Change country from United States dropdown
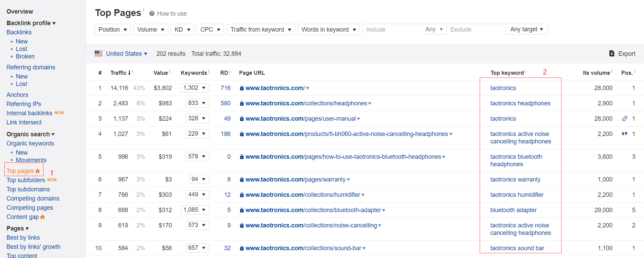Screen dimensions: 644x258 [x=127, y=54]
